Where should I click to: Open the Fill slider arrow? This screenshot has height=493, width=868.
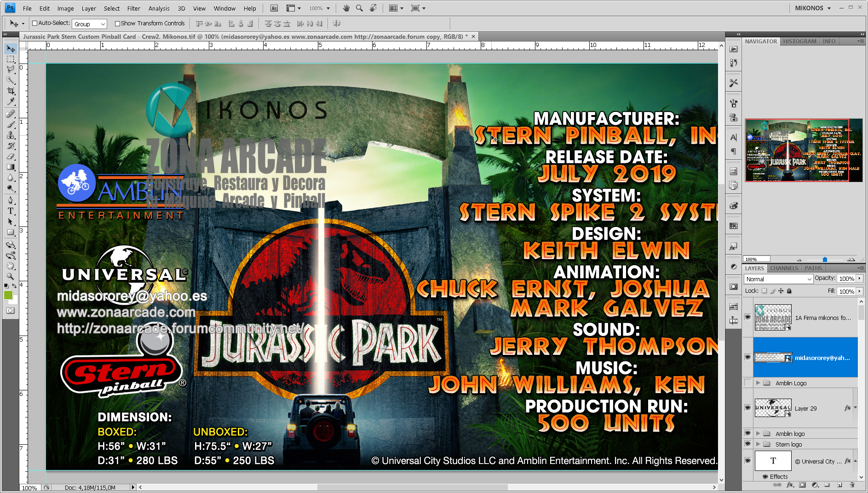(x=859, y=291)
